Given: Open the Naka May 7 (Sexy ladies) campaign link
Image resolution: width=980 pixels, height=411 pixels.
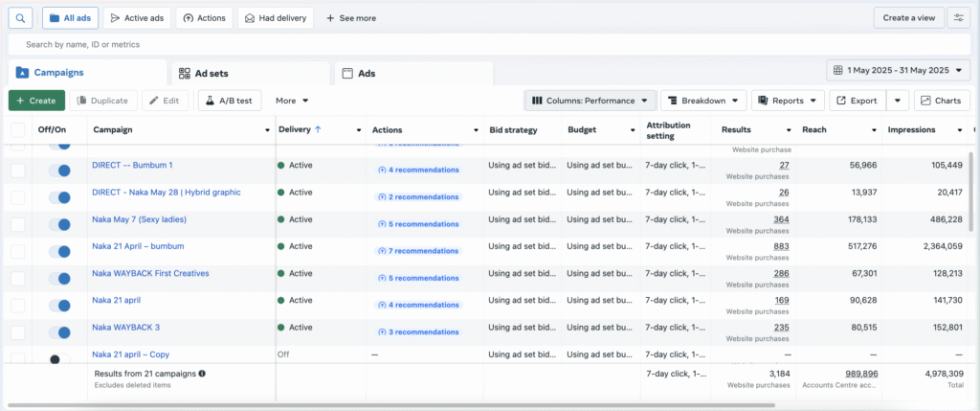Looking at the screenshot, I should click(x=139, y=219).
